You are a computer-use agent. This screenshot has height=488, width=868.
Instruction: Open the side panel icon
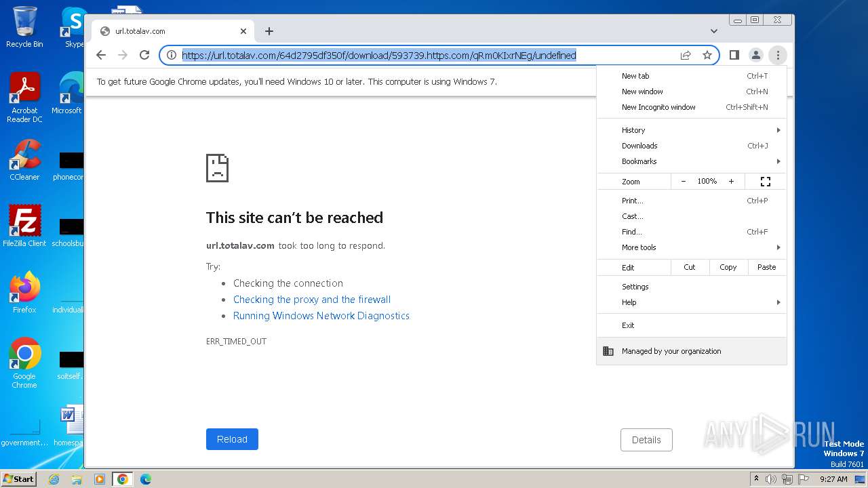pyautogui.click(x=734, y=55)
